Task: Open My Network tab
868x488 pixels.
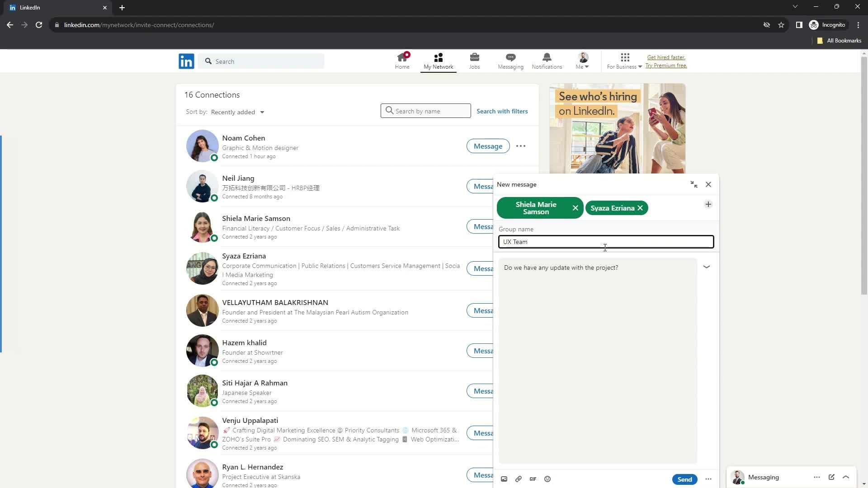Action: (438, 60)
